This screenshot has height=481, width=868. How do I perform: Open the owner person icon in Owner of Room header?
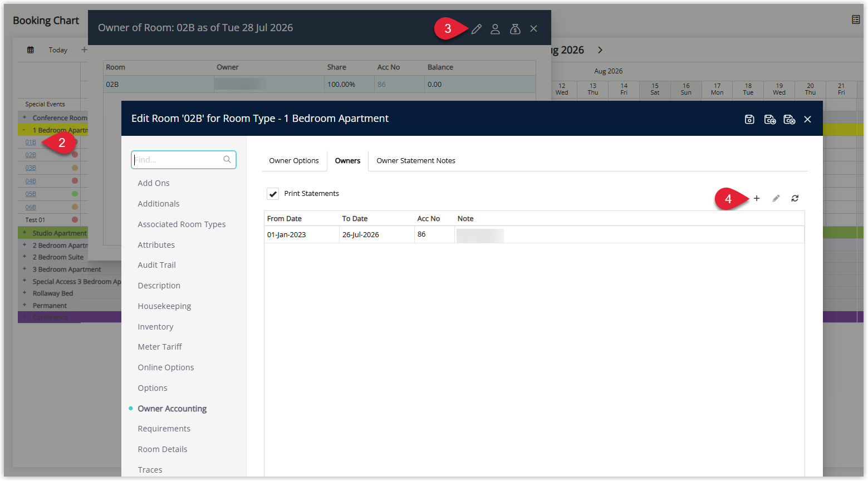pyautogui.click(x=495, y=29)
